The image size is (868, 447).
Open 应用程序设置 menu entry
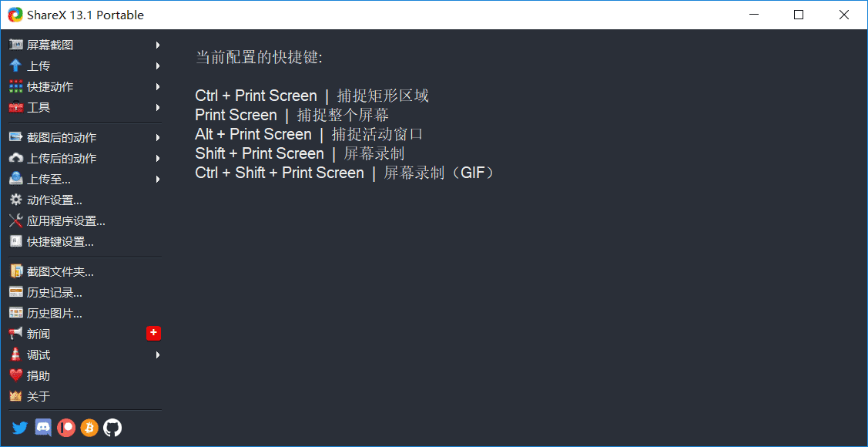pos(65,220)
